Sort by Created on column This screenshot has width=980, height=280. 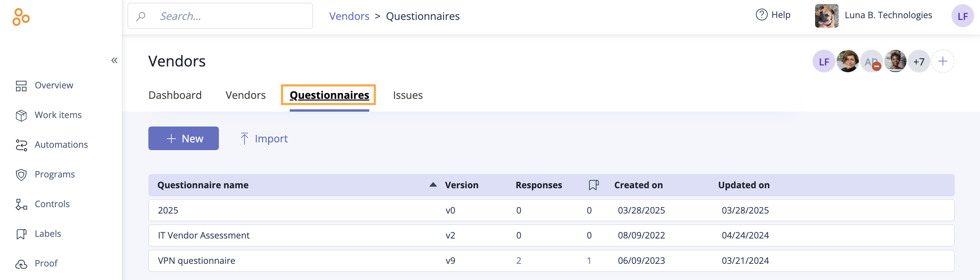[638, 185]
